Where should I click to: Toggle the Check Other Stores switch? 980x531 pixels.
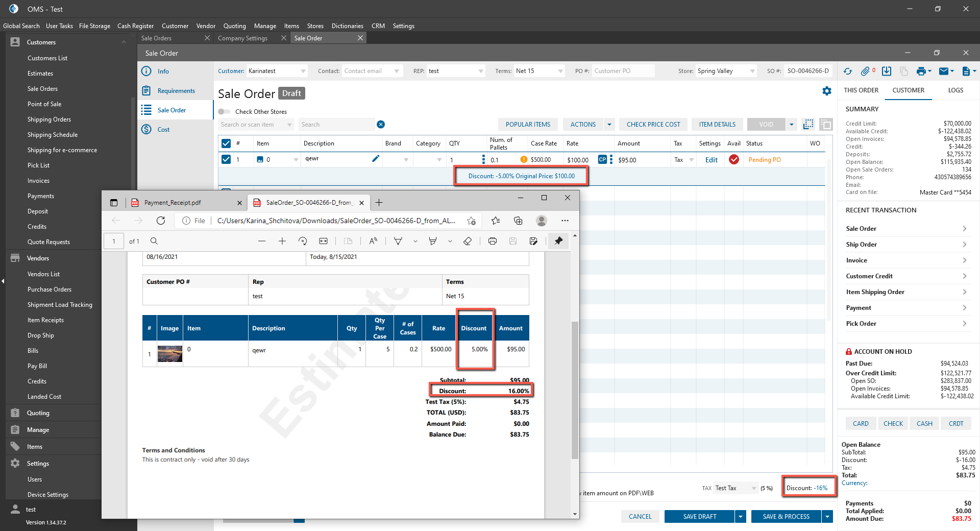pos(224,112)
